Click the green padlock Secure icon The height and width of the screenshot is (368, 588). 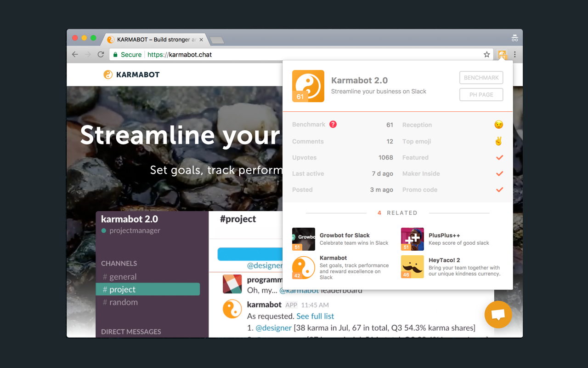[116, 55]
